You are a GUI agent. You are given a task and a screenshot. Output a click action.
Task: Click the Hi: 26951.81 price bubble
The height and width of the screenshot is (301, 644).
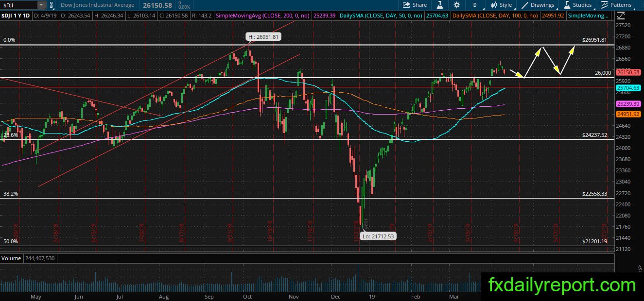[263, 36]
